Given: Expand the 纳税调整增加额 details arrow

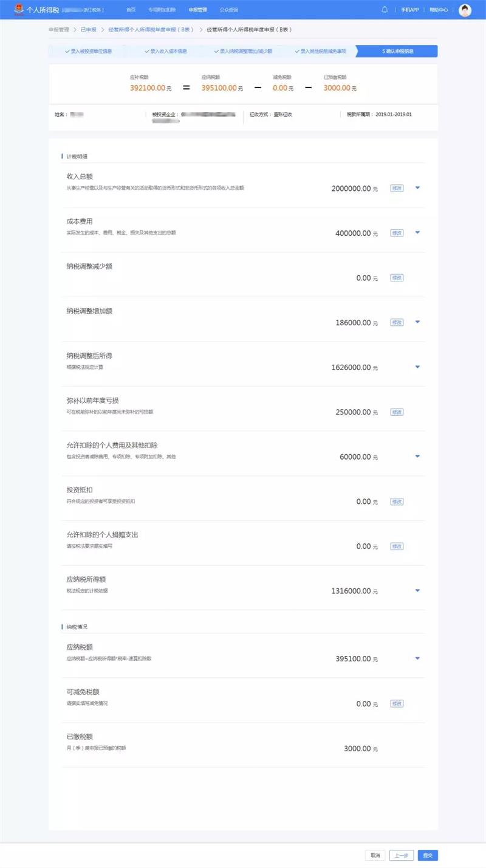Looking at the screenshot, I should pos(417,322).
